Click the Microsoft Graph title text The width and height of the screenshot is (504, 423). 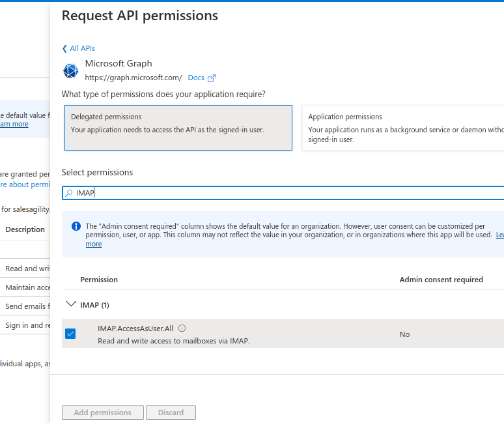pos(119,64)
